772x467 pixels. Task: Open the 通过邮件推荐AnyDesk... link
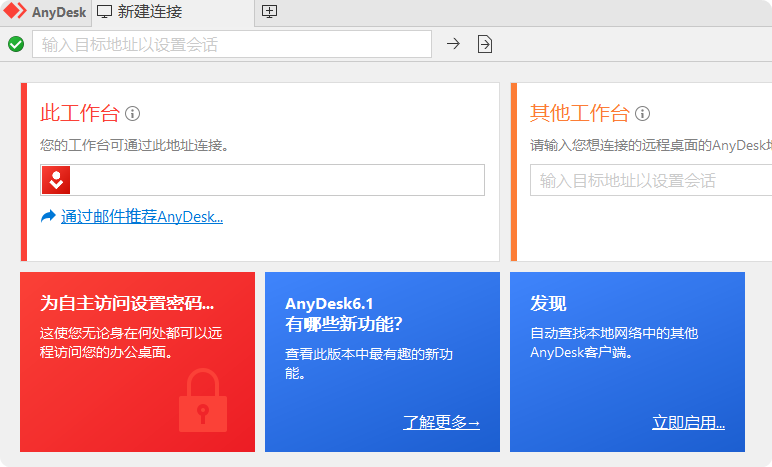point(141,216)
